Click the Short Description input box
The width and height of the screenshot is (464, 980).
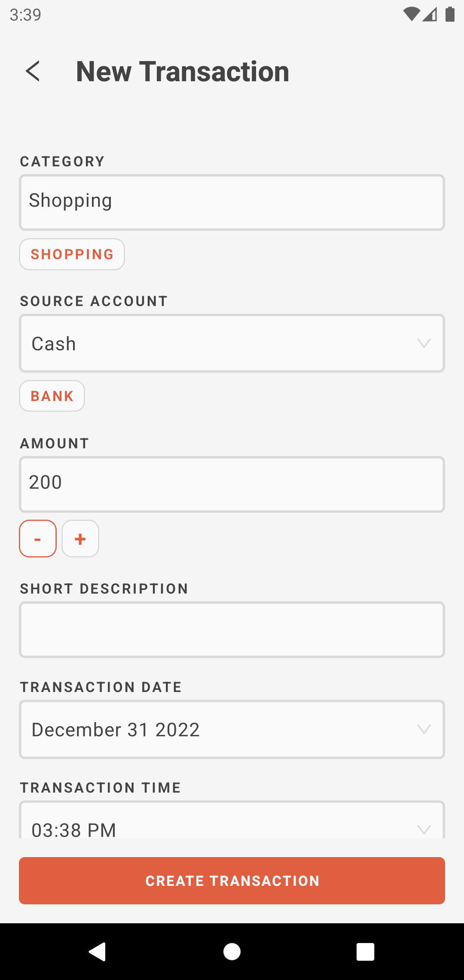(x=232, y=630)
